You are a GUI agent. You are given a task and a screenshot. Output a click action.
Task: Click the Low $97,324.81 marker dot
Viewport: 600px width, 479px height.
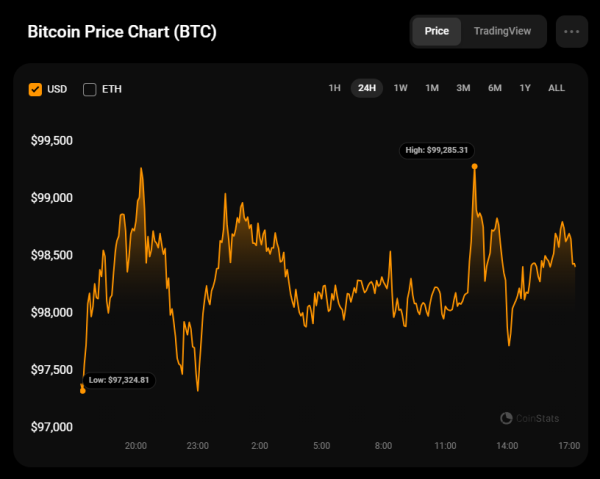click(x=83, y=391)
